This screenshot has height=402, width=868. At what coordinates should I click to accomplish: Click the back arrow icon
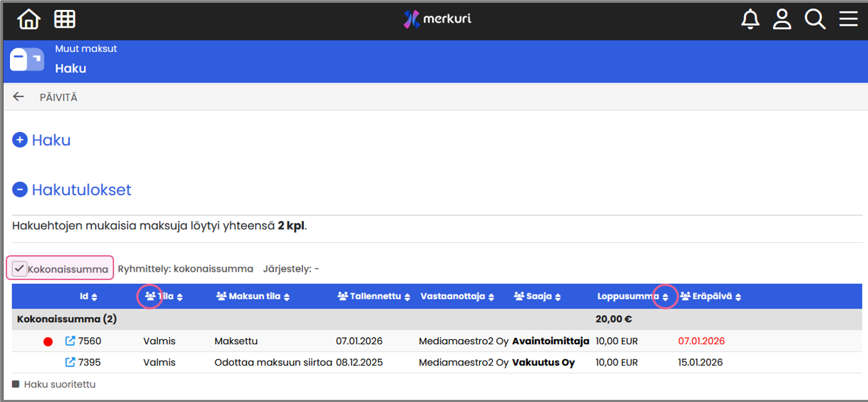click(x=19, y=97)
